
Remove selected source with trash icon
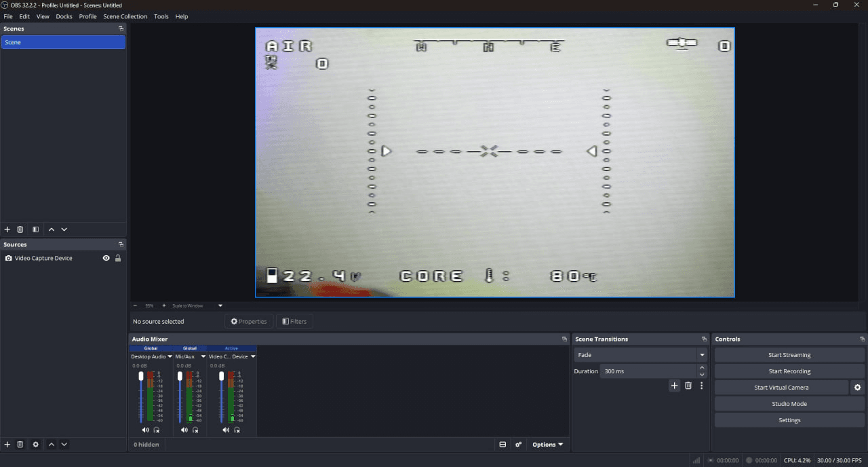coord(20,445)
